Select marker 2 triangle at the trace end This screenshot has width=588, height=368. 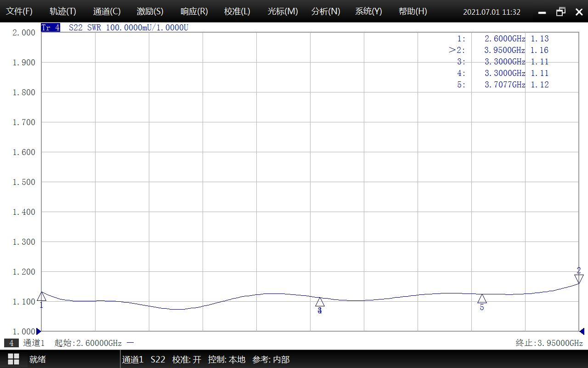click(579, 278)
